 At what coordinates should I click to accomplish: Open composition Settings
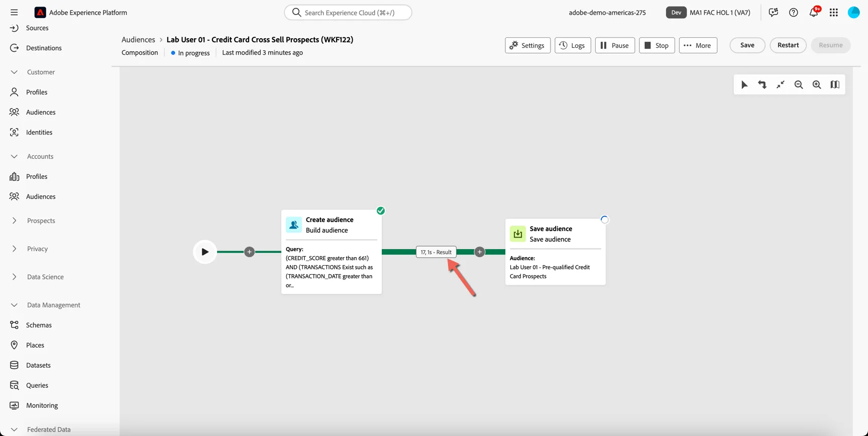point(528,45)
